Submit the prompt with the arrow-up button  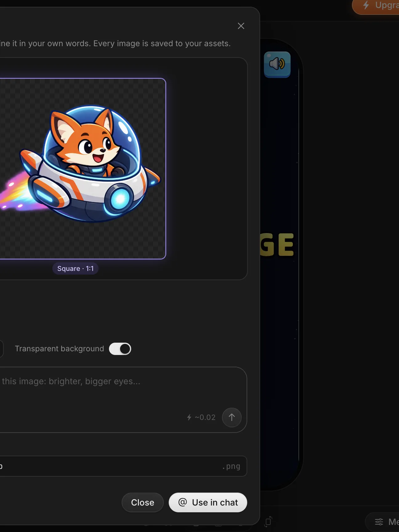click(x=232, y=417)
